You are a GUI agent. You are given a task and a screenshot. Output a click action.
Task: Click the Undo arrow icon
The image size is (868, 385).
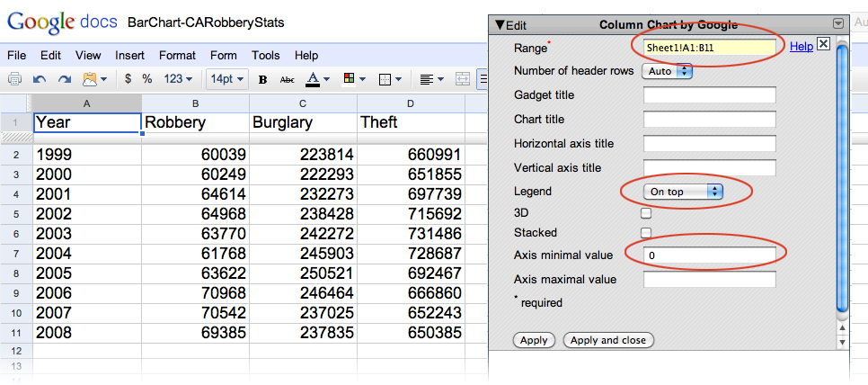coord(40,79)
